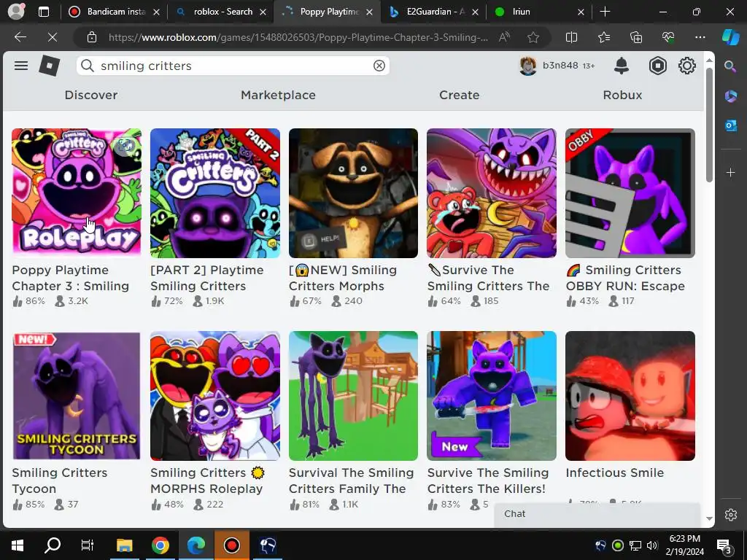
Task: Open Survive The Smiling Critters Killers thumbnail
Action: point(492,396)
